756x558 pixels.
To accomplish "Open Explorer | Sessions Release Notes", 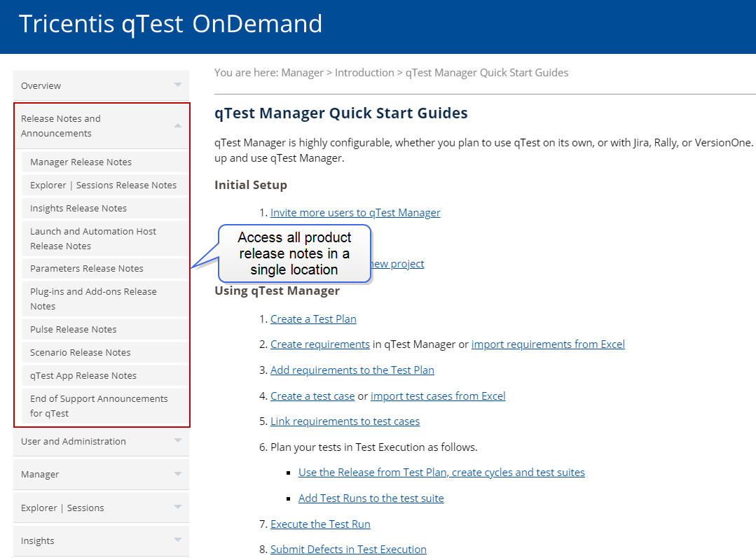I will pos(105,185).
